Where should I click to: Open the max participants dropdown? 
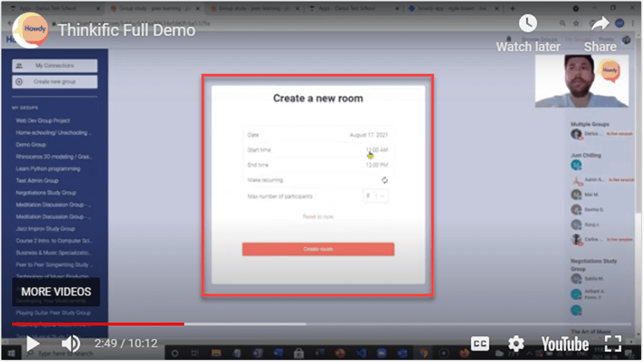[x=375, y=196]
